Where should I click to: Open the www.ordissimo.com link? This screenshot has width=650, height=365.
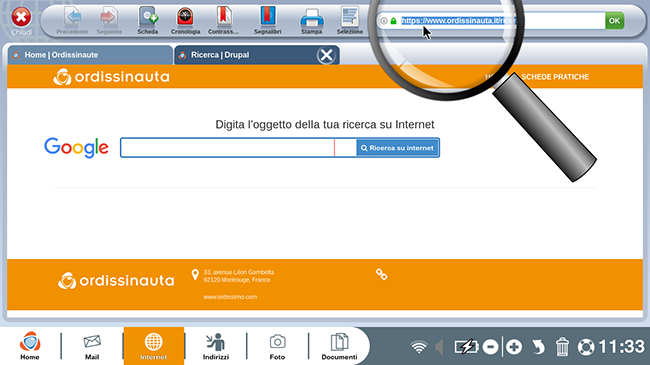pyautogui.click(x=230, y=297)
